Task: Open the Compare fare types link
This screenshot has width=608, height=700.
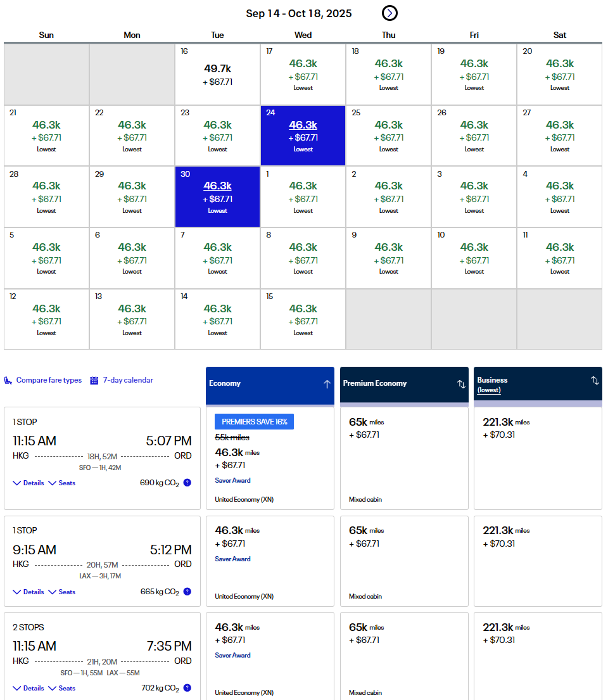Action: point(49,380)
